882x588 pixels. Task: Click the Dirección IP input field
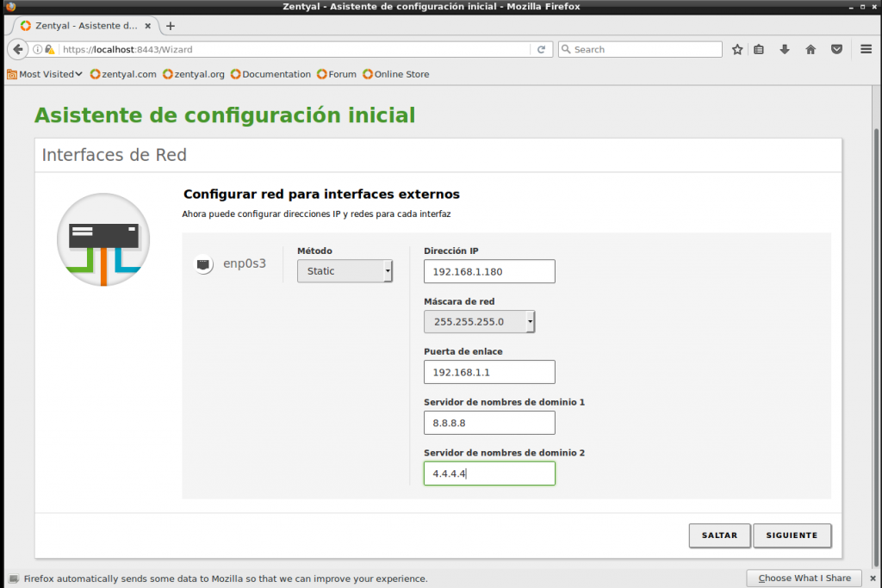pyautogui.click(x=489, y=271)
